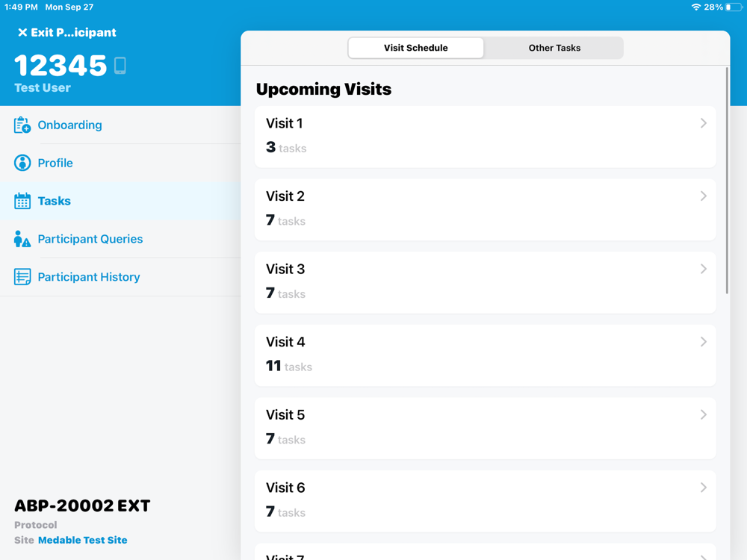Click the 3 tasks count in Visit 1
The image size is (747, 560).
286,148
